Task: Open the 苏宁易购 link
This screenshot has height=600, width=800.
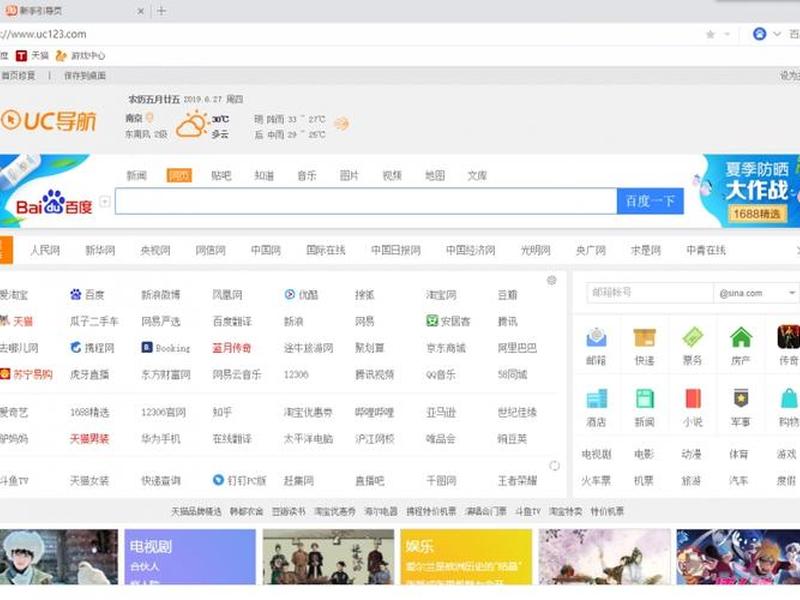Action: coord(27,374)
